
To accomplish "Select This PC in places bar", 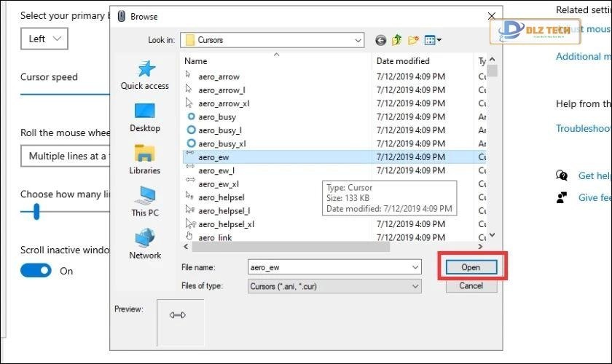I will click(x=145, y=202).
